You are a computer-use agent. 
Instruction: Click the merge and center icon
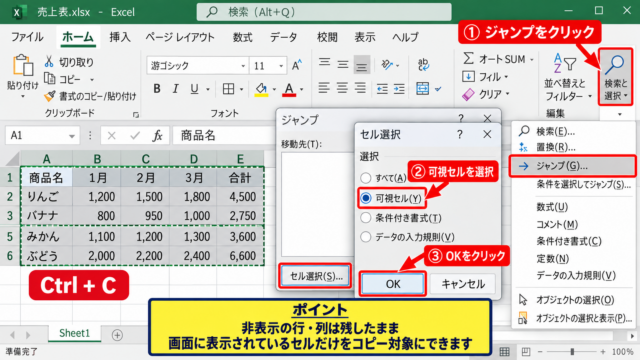coord(422,88)
